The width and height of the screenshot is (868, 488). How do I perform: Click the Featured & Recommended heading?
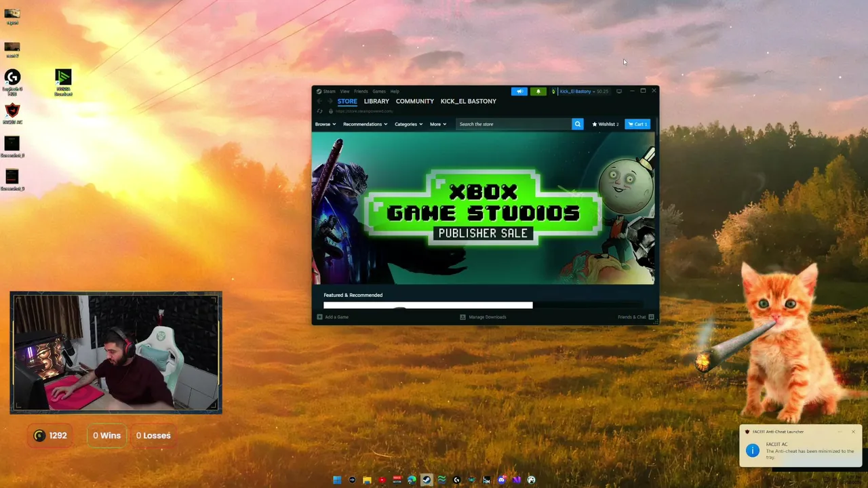(353, 295)
